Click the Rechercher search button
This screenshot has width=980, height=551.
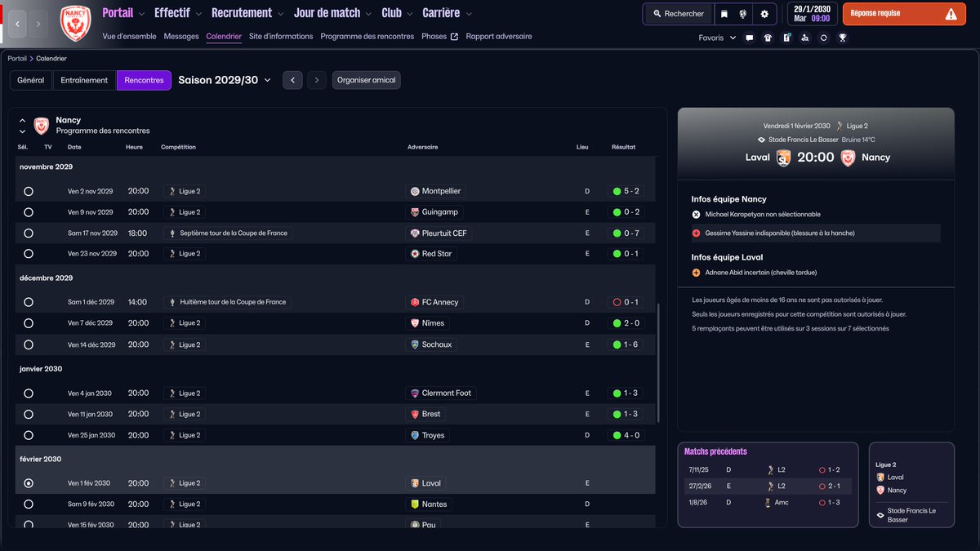678,14
